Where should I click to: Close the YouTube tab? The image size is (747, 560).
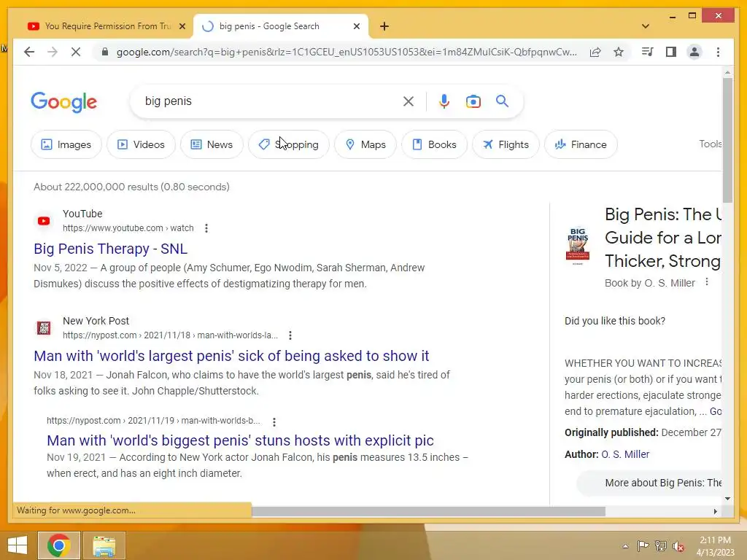pyautogui.click(x=182, y=26)
